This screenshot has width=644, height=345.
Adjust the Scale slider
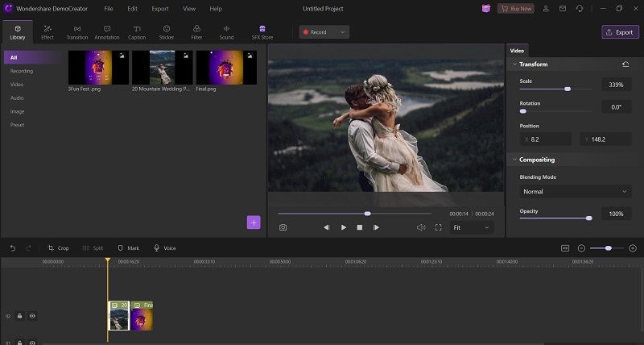556,89
